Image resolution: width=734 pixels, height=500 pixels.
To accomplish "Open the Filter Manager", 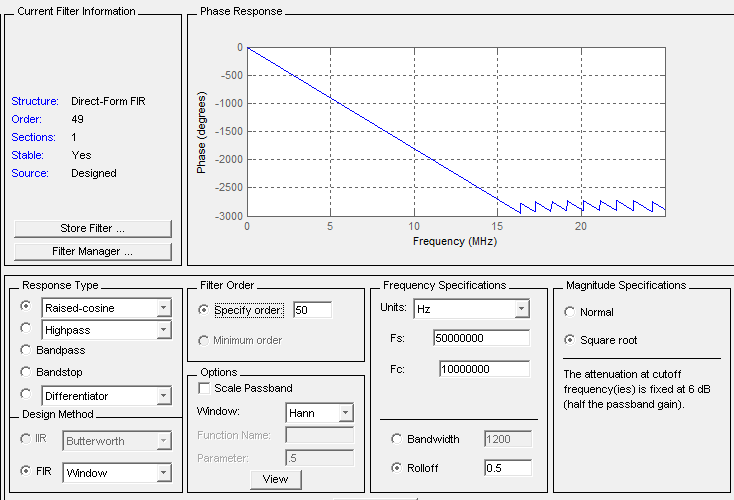I will tap(93, 251).
